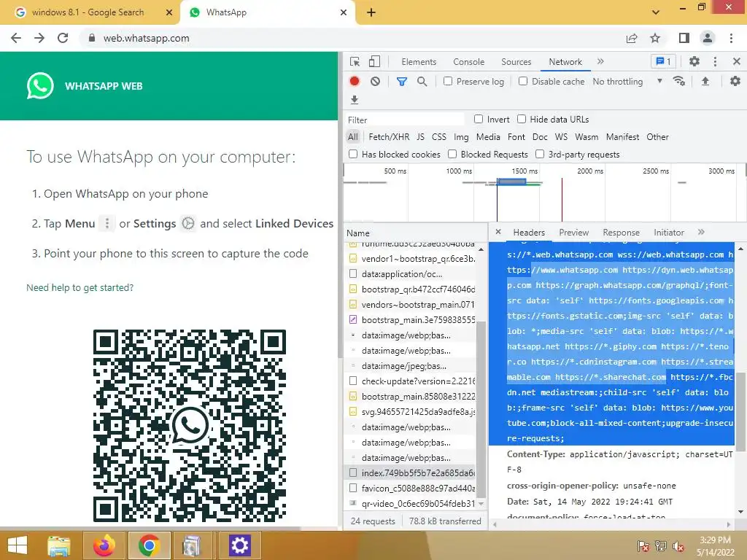This screenshot has width=747, height=560.
Task: Check the Invert filter checkbox
Action: coord(479,119)
